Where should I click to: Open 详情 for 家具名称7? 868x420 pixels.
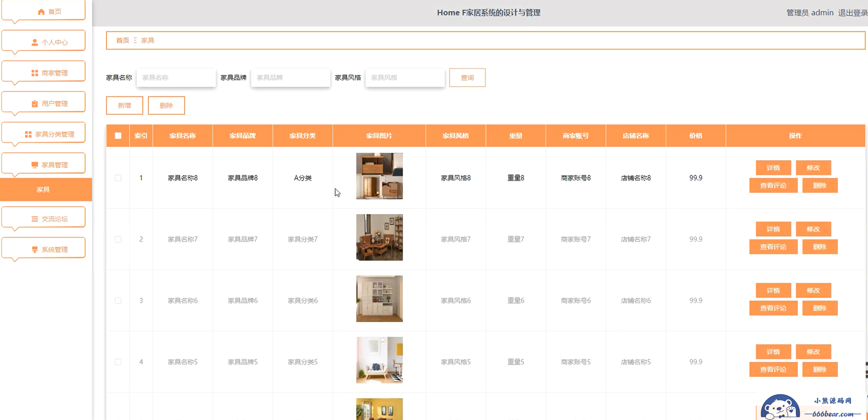pos(773,229)
